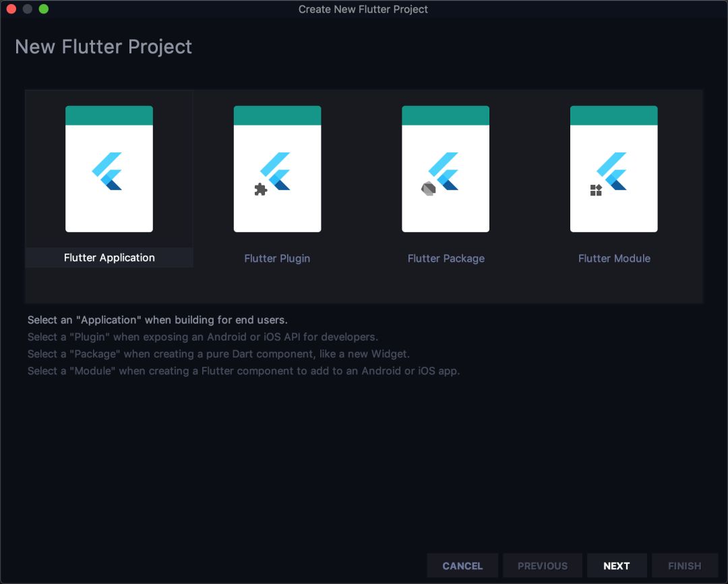Click the "Flutter Module" label
This screenshot has width=728, height=584.
614,258
